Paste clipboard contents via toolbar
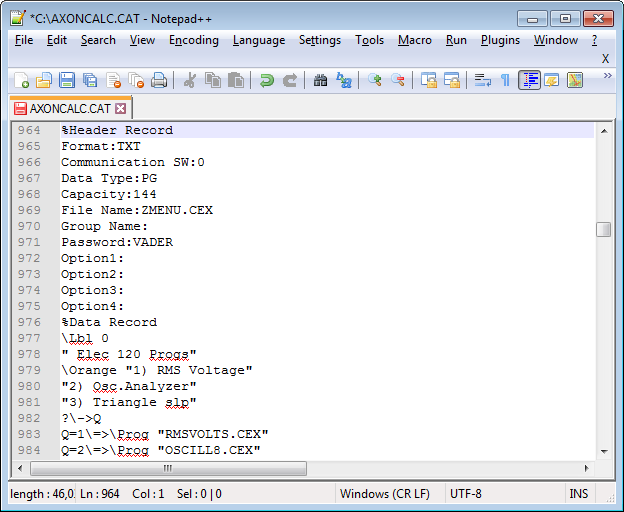Screen dimensions: 624x512 point(236,80)
